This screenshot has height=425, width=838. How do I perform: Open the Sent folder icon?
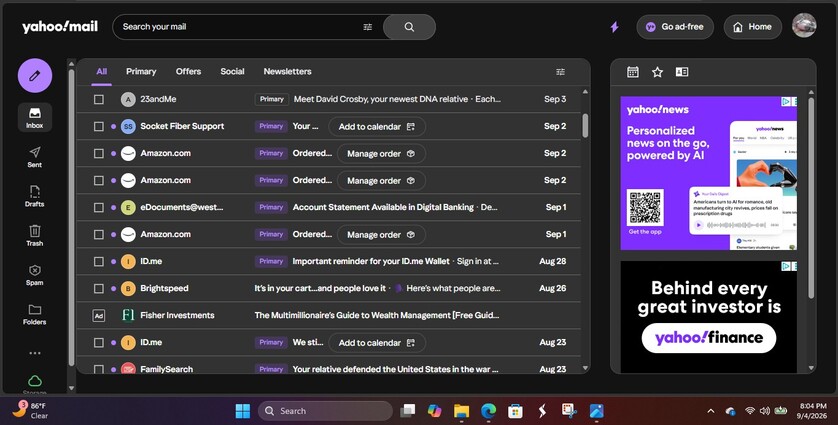pos(35,157)
